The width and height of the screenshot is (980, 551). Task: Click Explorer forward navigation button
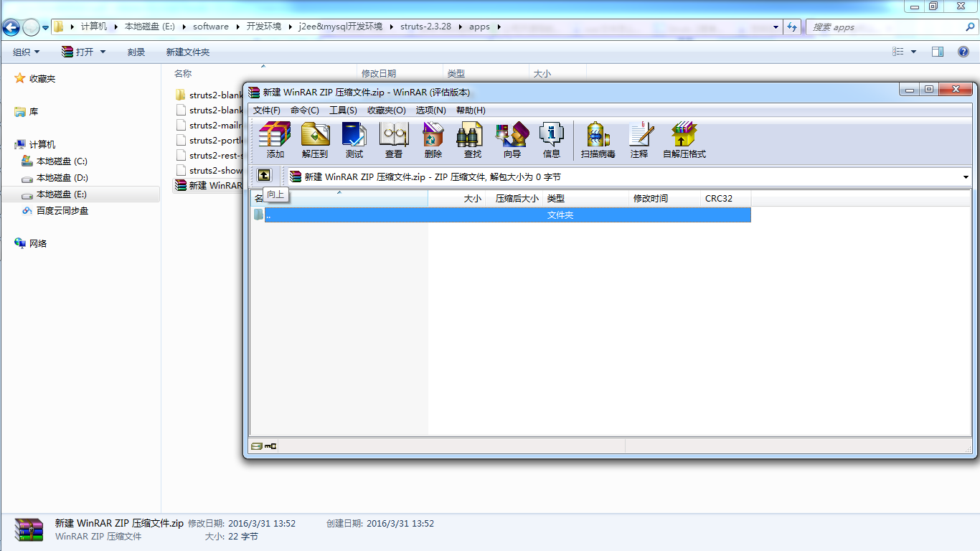click(x=31, y=27)
